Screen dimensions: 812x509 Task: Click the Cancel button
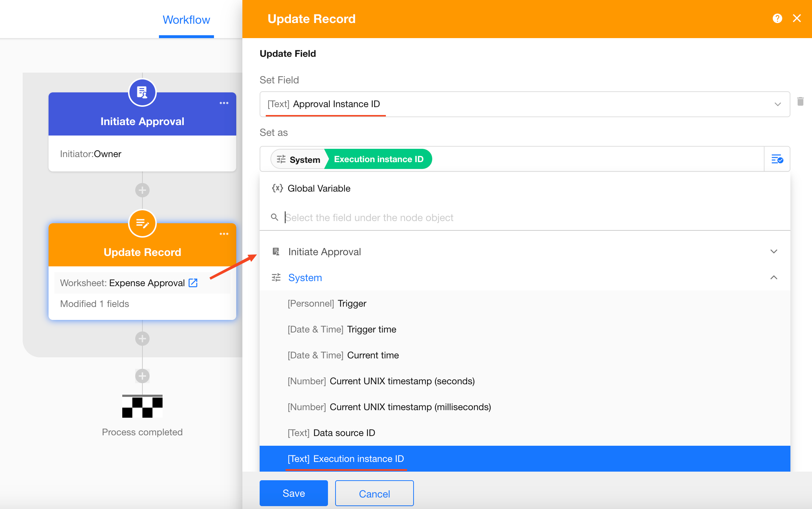click(374, 493)
